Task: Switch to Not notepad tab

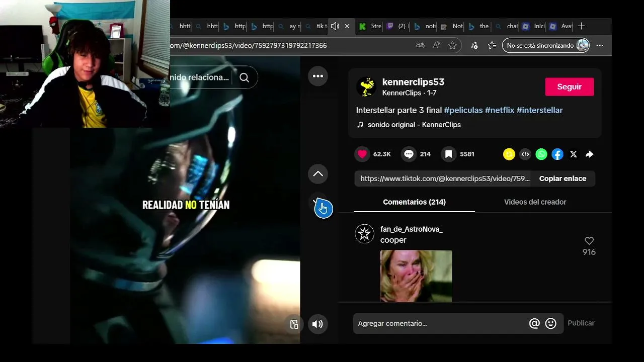Action: (451, 26)
